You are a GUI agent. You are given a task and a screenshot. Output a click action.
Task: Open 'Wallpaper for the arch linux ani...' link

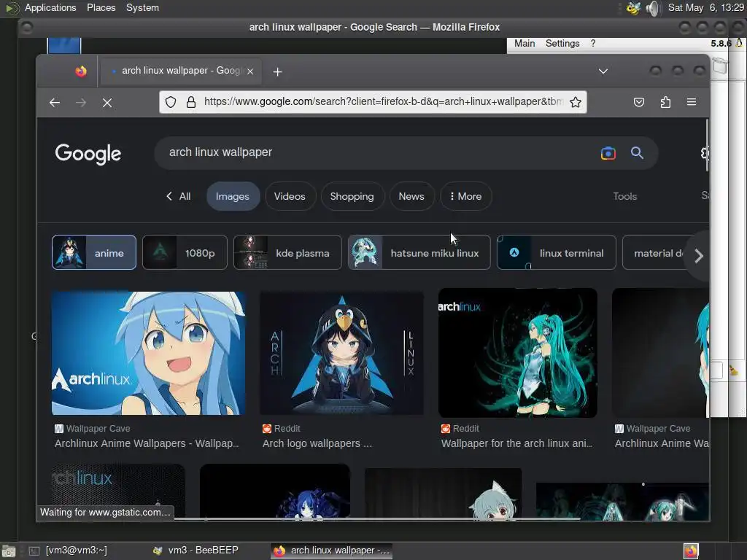pos(517,443)
